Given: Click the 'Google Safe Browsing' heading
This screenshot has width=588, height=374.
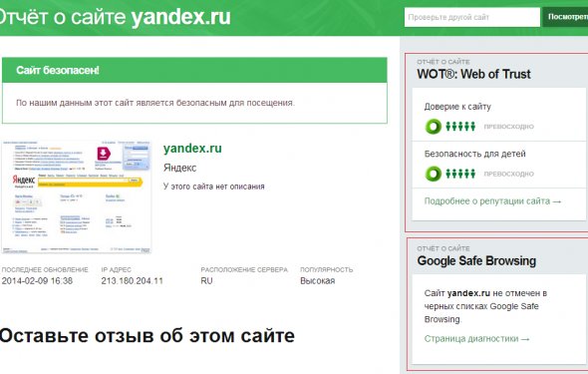Looking at the screenshot, I should pos(476,260).
